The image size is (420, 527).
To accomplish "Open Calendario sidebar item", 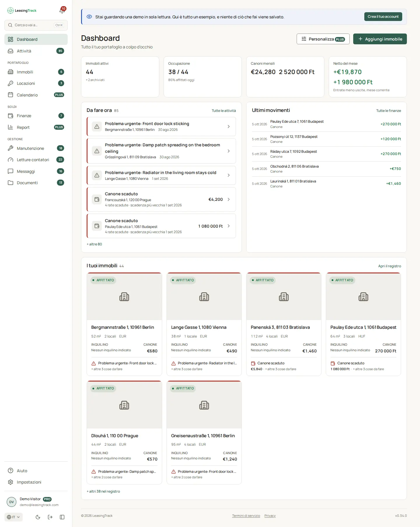I will 36,95.
